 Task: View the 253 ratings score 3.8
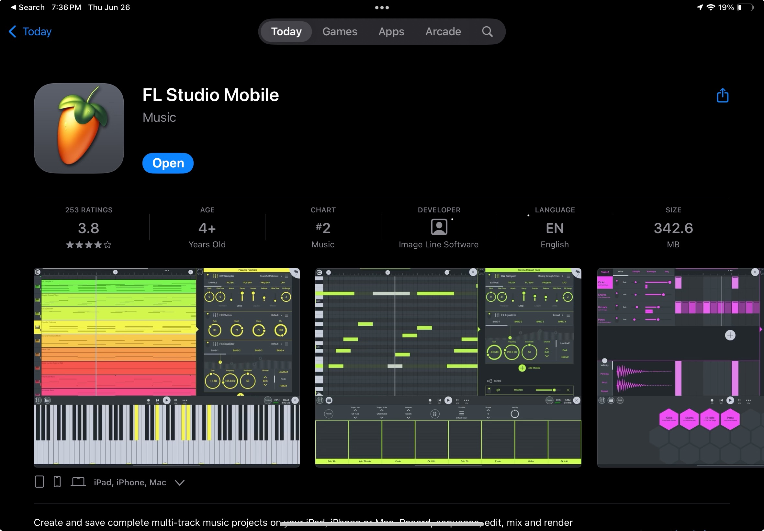89,228
